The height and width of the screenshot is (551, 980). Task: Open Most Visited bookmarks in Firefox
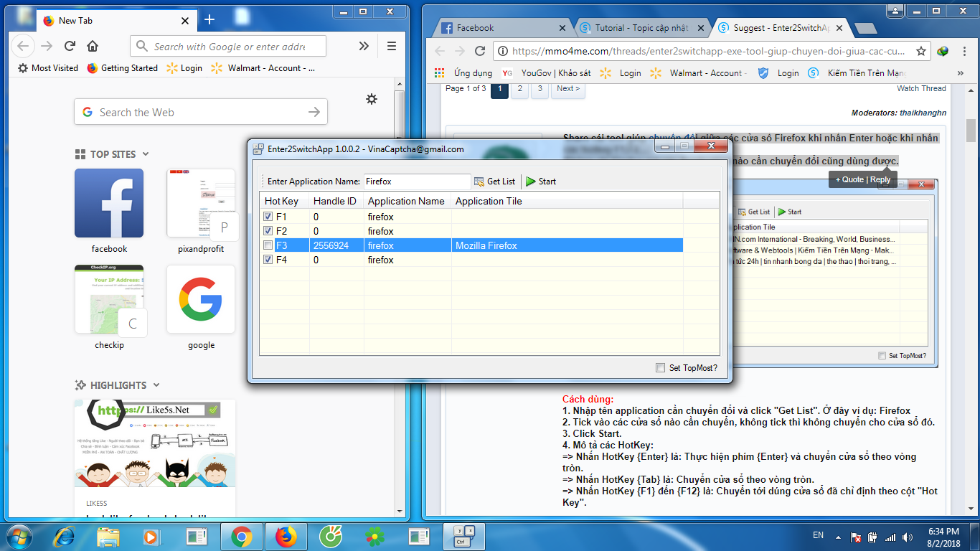tap(48, 68)
